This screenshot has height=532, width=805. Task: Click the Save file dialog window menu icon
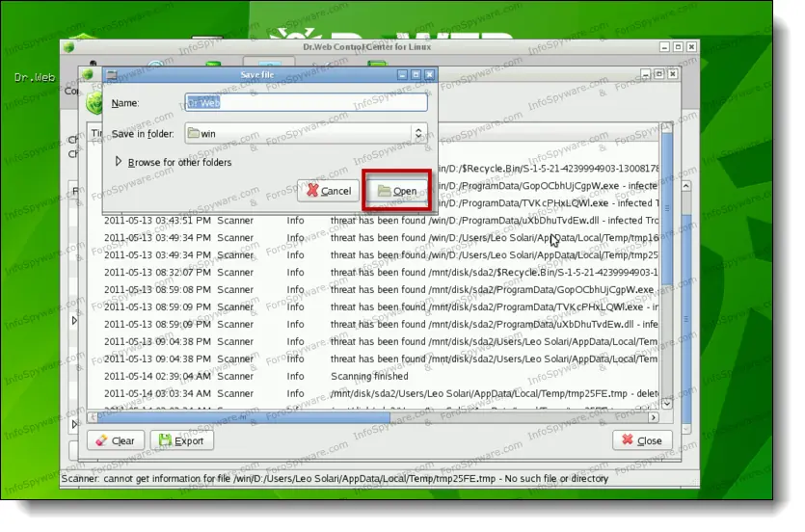(x=112, y=75)
